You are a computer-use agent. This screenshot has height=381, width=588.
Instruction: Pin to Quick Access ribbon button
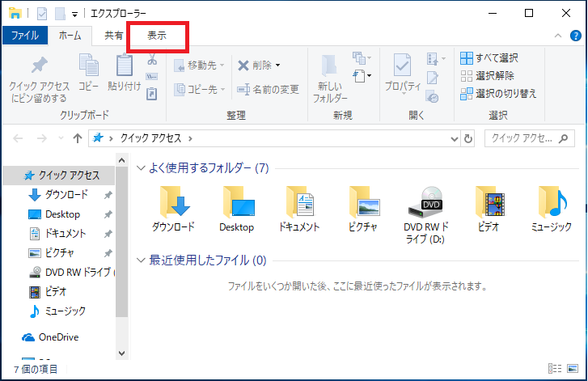[39, 79]
